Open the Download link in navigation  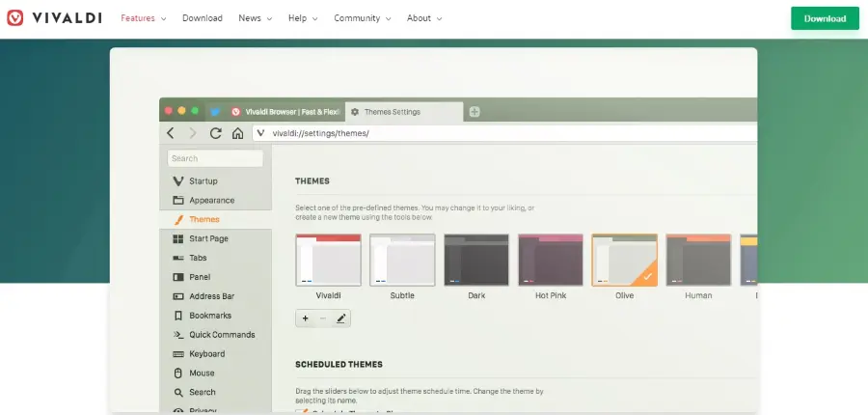pos(202,18)
